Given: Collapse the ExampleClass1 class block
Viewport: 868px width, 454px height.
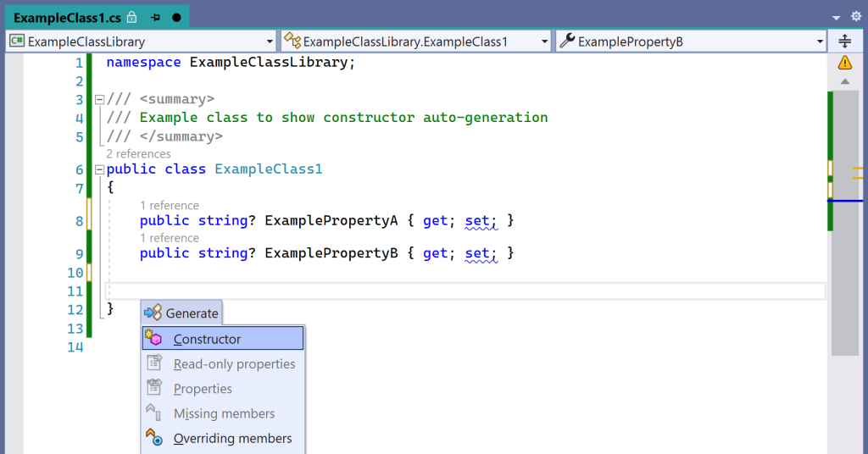Looking at the screenshot, I should [100, 169].
